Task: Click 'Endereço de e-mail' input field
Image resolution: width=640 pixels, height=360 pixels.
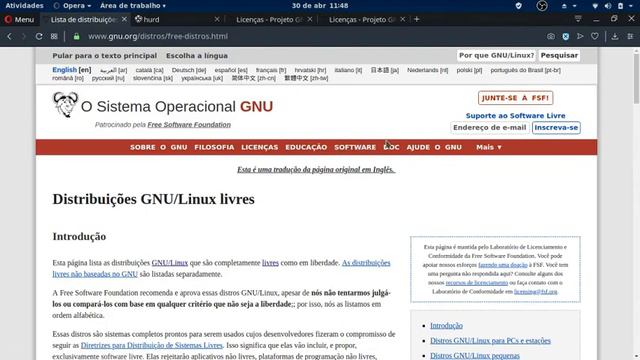Action: [x=489, y=127]
